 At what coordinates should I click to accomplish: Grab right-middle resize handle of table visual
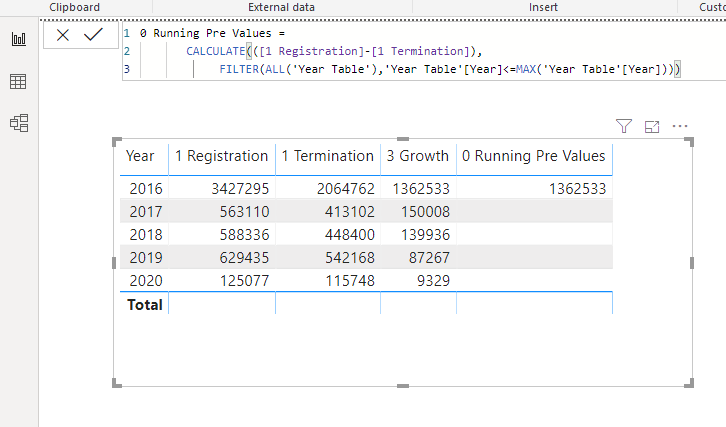[692, 263]
